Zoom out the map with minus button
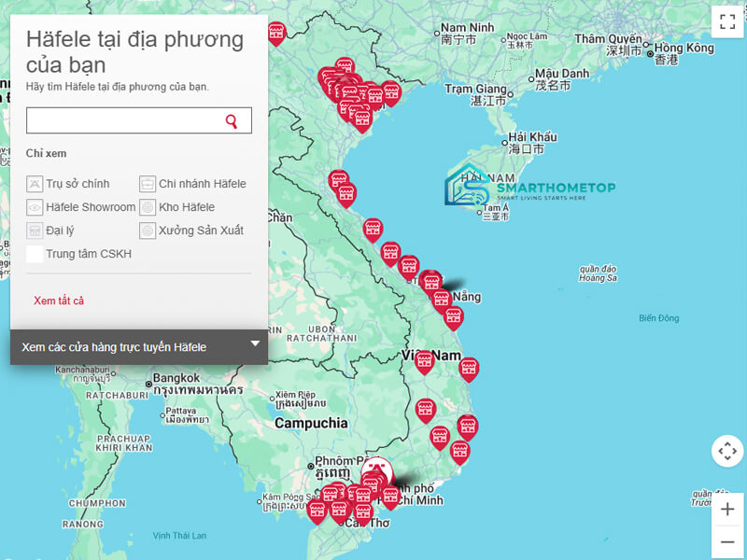This screenshot has height=560, width=747. tap(727, 542)
